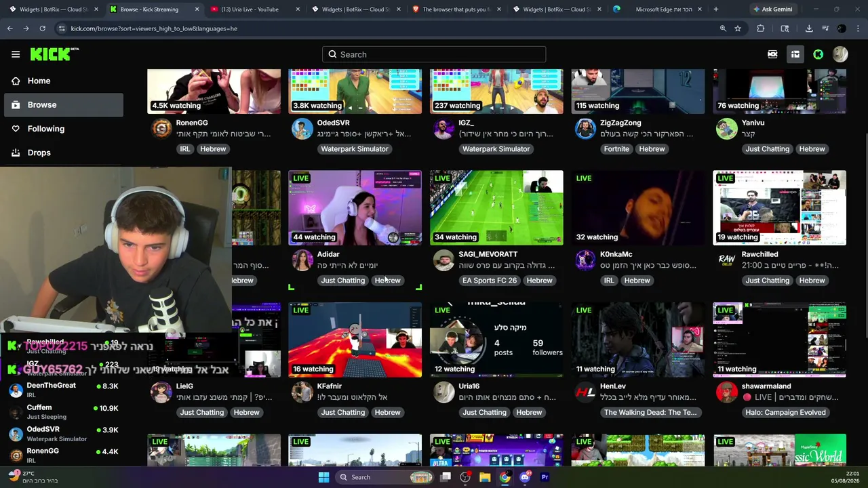This screenshot has height=488, width=868.
Task: Click shawarmaland's channel avatar
Action: click(727, 392)
